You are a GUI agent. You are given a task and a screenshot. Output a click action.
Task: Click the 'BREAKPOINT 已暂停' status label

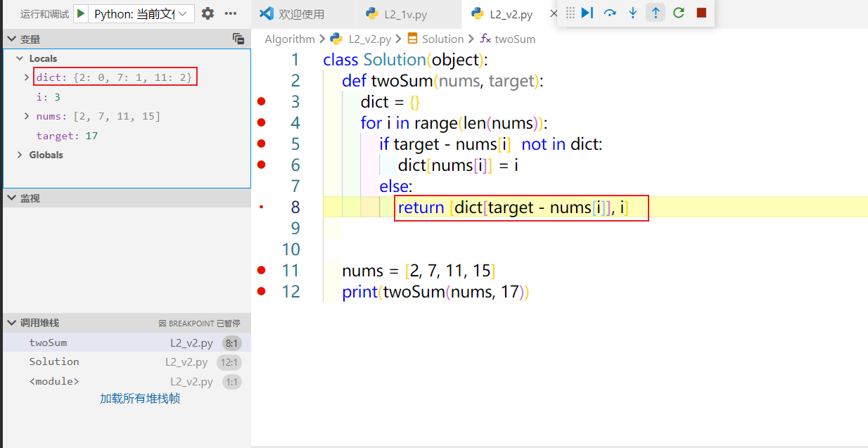click(x=199, y=324)
